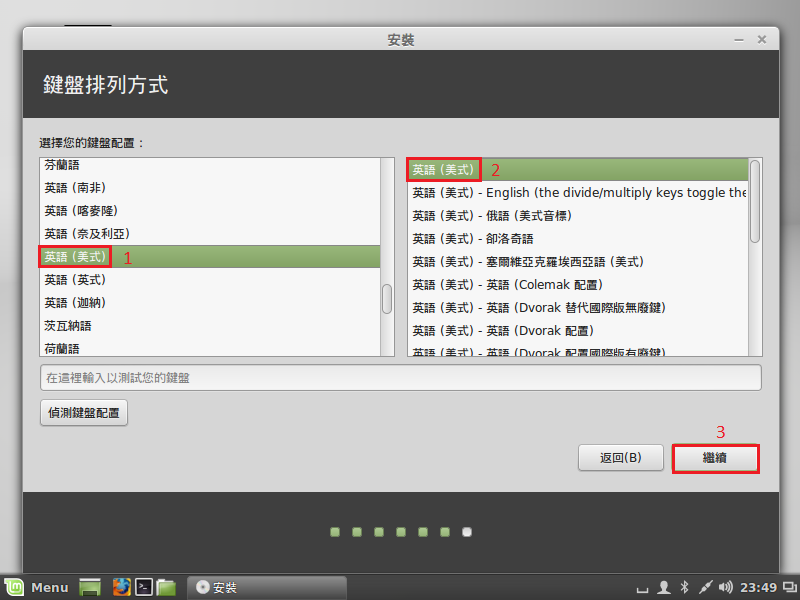Click the Bluetooth tray icon
Screen dimensions: 800x600
click(685, 587)
